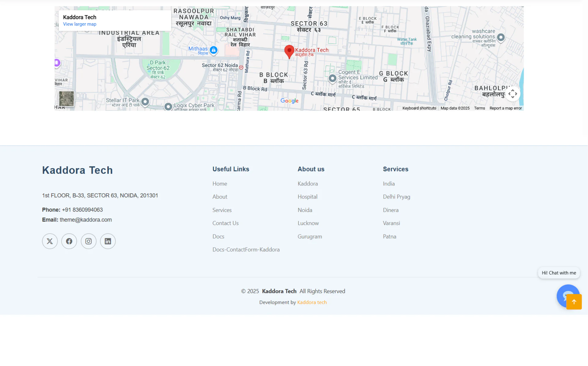Open the X (Twitter) social icon
This screenshot has width=588, height=366.
click(x=50, y=241)
